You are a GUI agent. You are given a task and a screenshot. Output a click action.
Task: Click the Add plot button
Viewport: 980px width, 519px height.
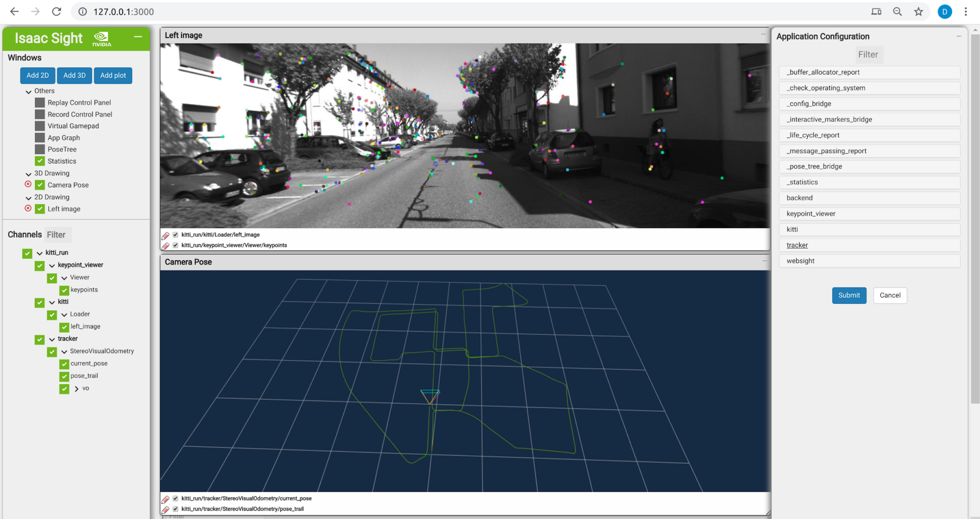pyautogui.click(x=113, y=75)
